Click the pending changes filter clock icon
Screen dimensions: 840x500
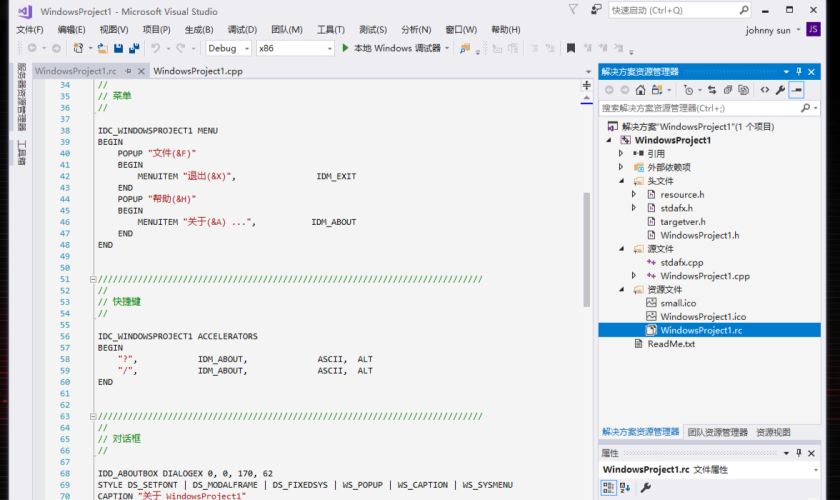click(x=688, y=90)
